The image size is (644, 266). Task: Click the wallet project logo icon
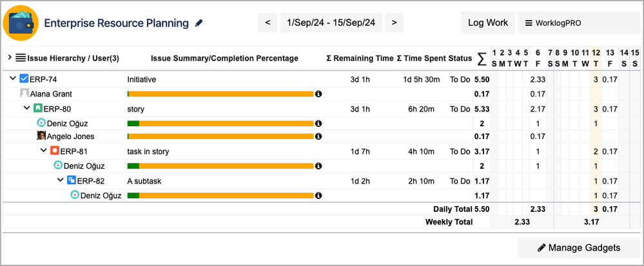[x=21, y=23]
